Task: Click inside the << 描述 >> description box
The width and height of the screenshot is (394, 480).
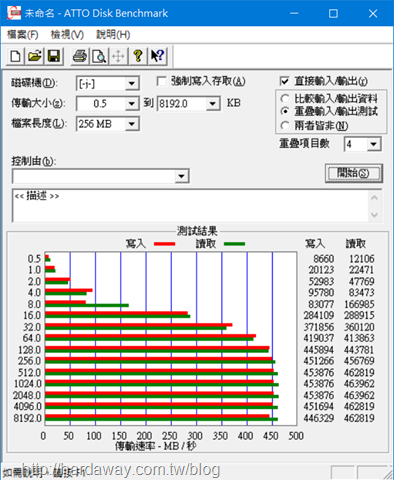Action: [x=190, y=205]
